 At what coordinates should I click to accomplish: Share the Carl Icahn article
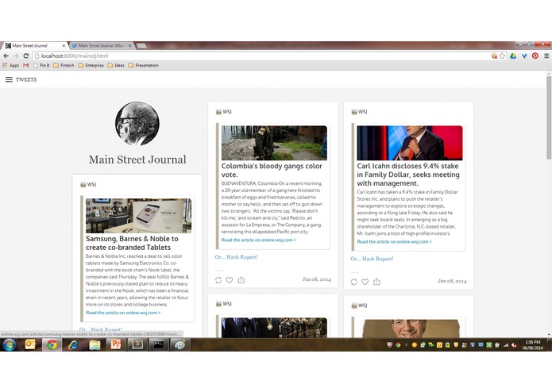[x=376, y=282]
